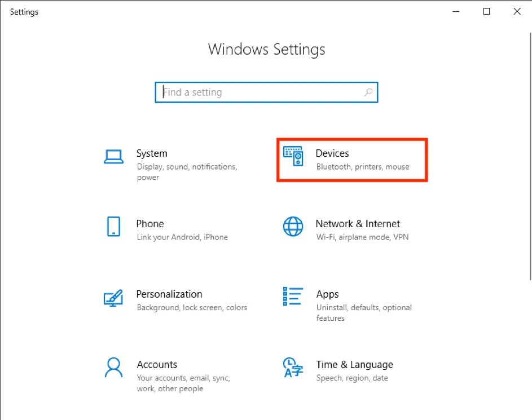
Task: Click 'Display, sound, notifications, power' description
Action: point(187,172)
